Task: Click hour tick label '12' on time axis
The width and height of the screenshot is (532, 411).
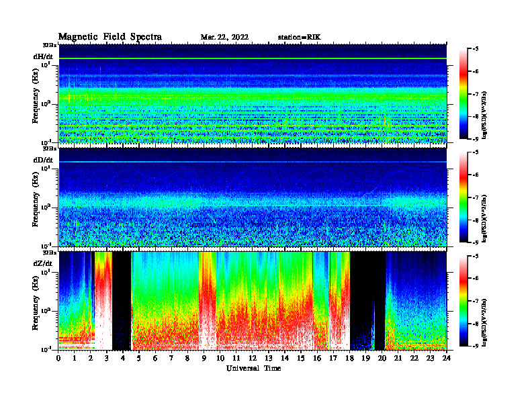Action: tap(253, 359)
